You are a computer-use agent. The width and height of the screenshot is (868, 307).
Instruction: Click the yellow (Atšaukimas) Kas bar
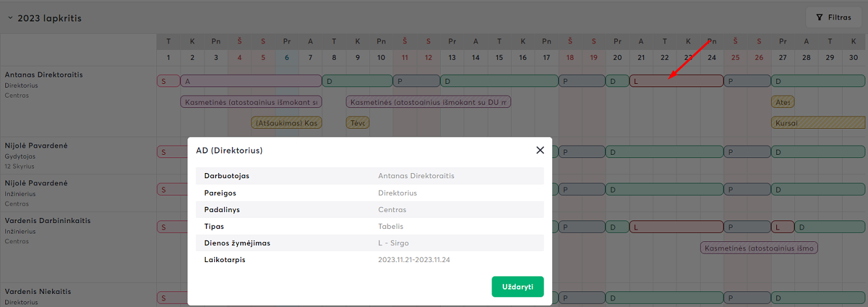click(x=287, y=123)
